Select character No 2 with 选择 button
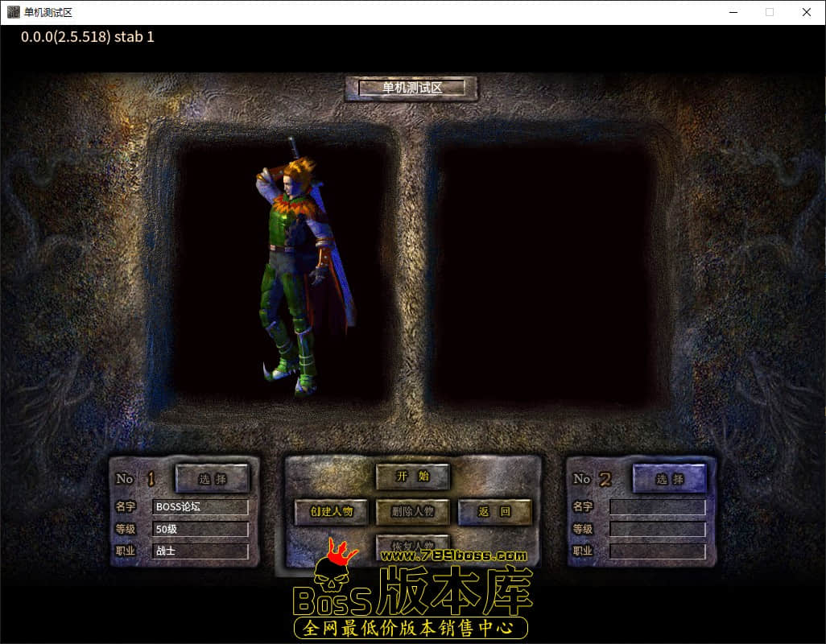826x644 pixels. click(670, 479)
